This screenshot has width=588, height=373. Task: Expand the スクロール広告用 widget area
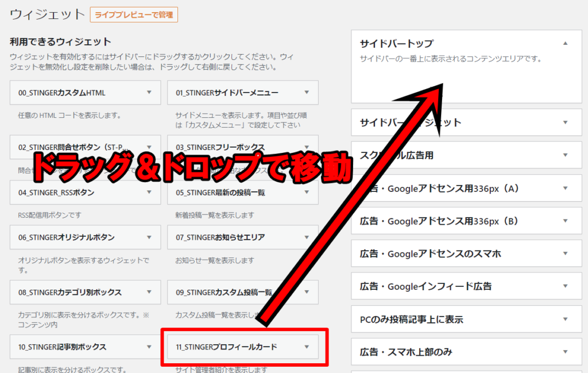point(565,155)
